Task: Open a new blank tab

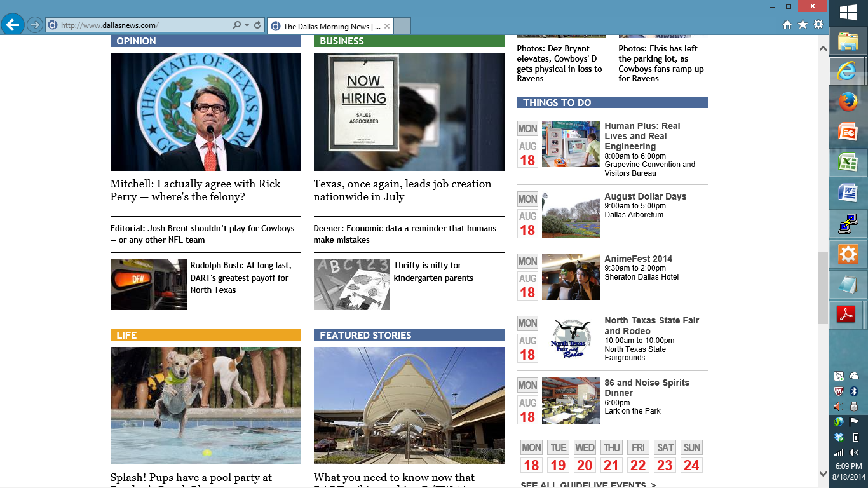Action: (402, 26)
